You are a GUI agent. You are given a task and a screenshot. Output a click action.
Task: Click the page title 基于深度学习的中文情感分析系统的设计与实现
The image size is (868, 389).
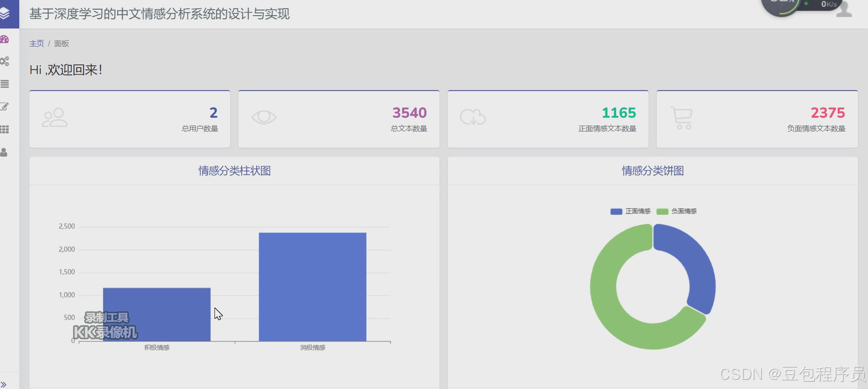[159, 14]
